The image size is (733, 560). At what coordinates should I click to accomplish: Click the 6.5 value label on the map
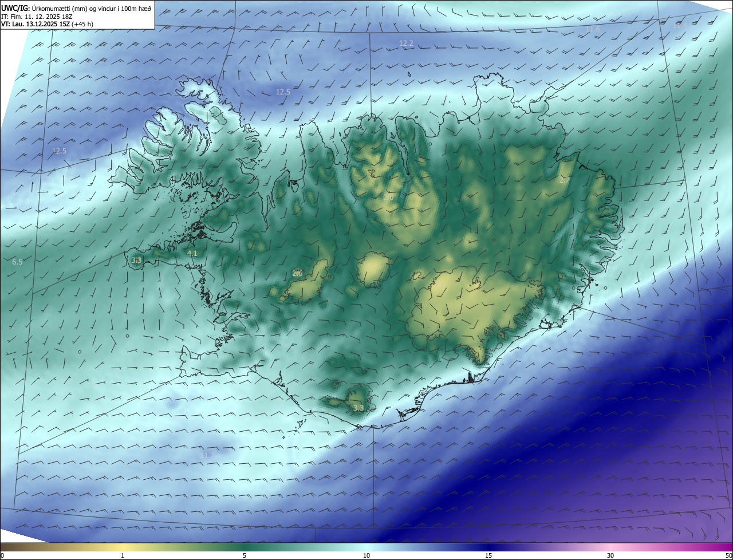17,262
